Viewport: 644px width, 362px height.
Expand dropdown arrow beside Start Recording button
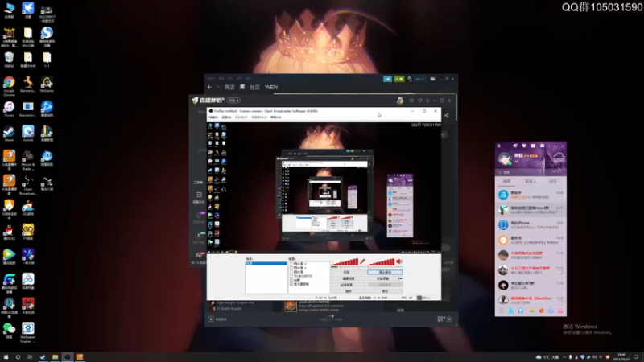tap(400, 278)
